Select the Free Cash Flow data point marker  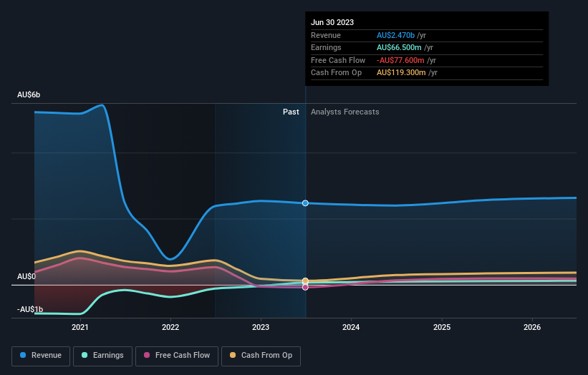coord(305,288)
